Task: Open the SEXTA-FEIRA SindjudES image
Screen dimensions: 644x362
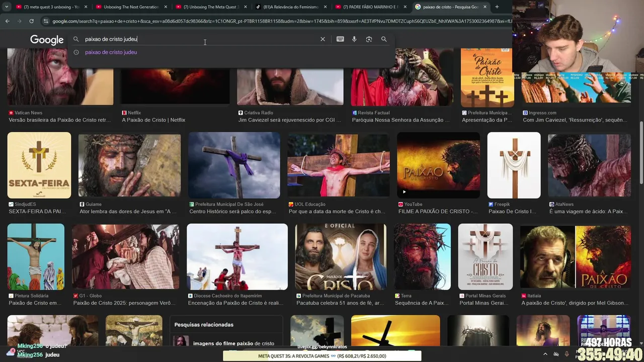Action: 39,165
